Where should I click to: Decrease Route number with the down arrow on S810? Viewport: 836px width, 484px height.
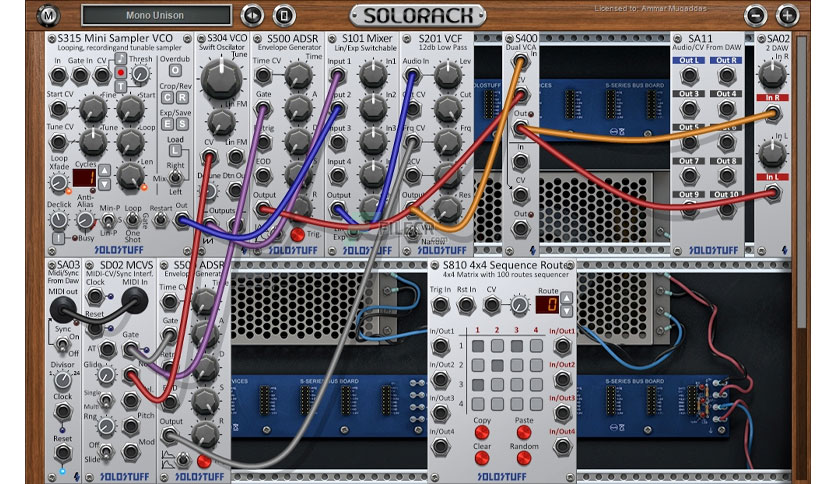pyautogui.click(x=566, y=311)
